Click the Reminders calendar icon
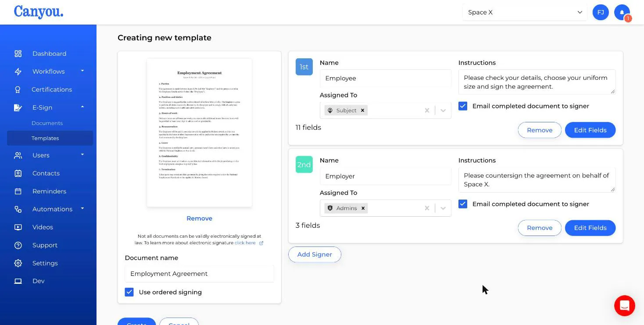This screenshot has width=644, height=325. click(18, 191)
